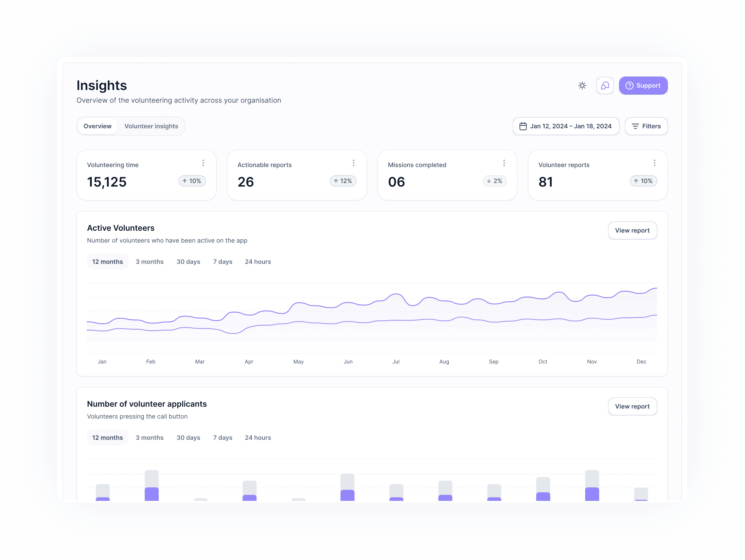
Task: Open Volunteering time card three-dot menu
Action: tap(203, 163)
